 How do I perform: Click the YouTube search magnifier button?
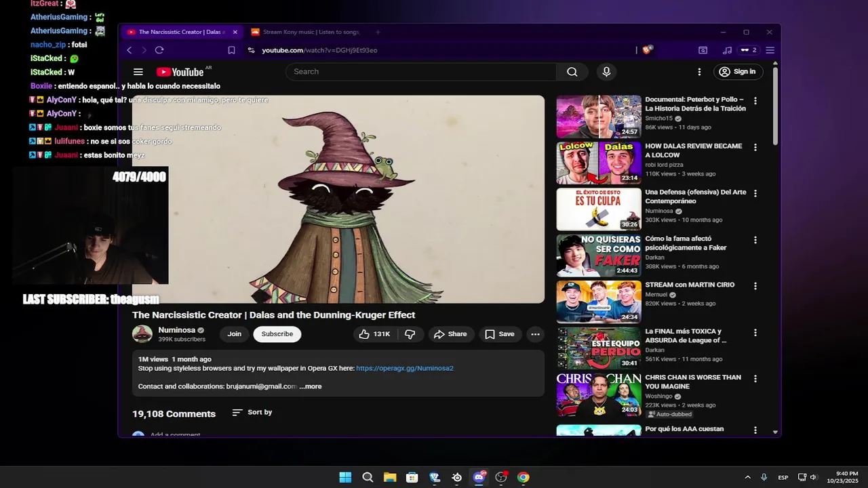click(x=572, y=72)
